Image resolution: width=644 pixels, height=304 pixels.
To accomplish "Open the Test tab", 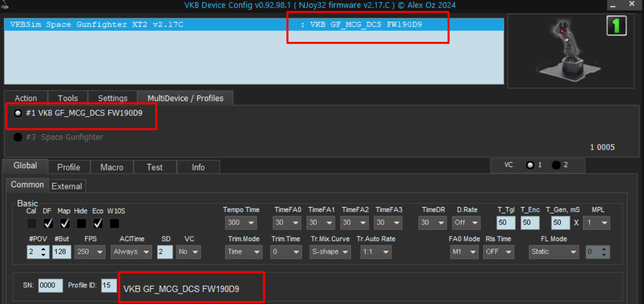I will tap(155, 167).
